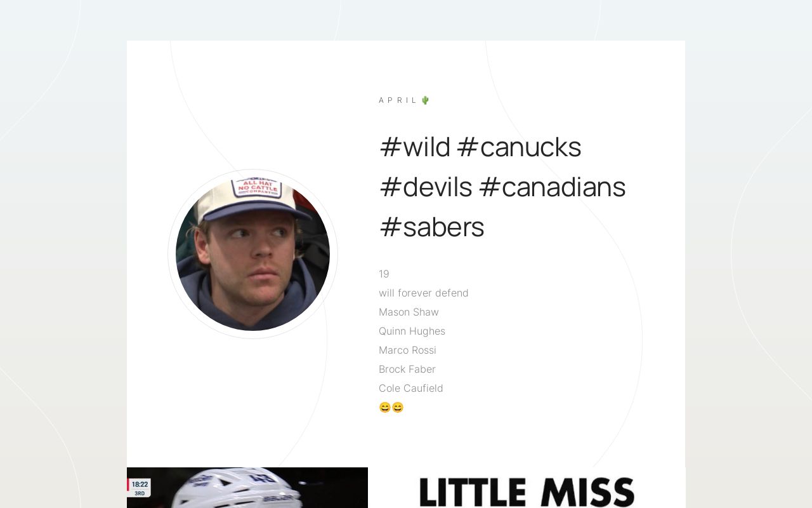Click the Marco Rossi name

407,351
